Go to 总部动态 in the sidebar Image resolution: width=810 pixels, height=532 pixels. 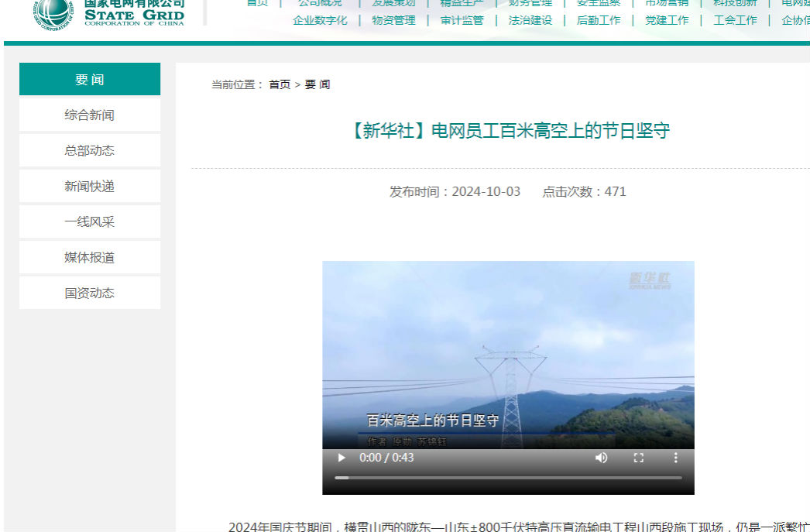[x=90, y=150]
